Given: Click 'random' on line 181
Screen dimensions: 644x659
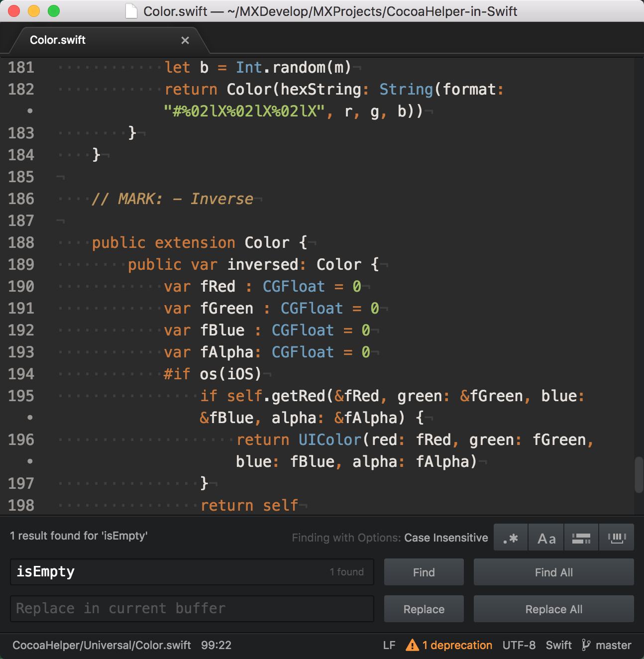Looking at the screenshot, I should click(x=299, y=68).
